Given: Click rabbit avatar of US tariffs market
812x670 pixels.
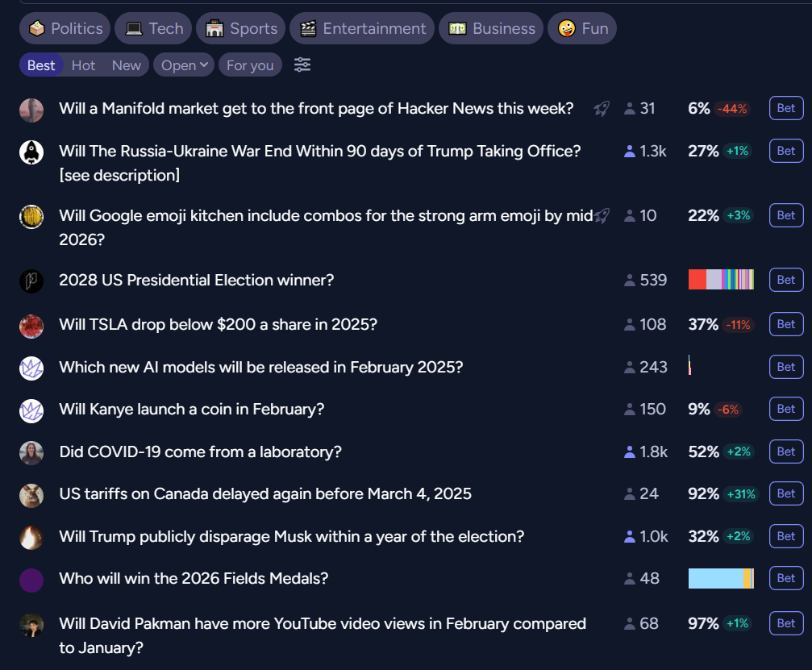Looking at the screenshot, I should [x=31, y=496].
